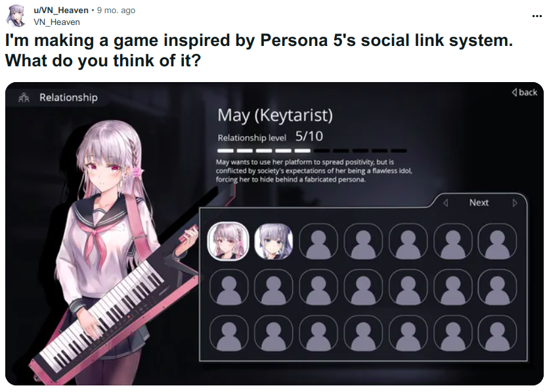Select the Relationship header tab
Image resolution: width=547 pixels, height=392 pixels.
pos(58,97)
